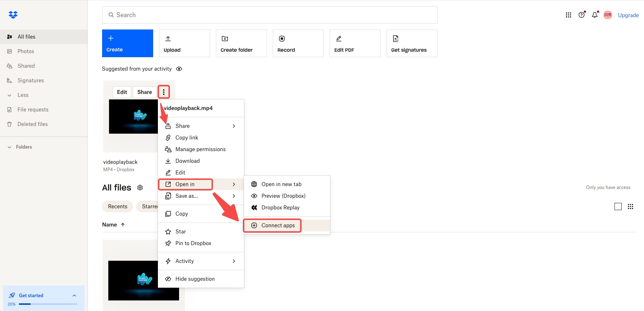Click the Shared sidebar icon
The image size is (644, 311).
click(x=9, y=66)
